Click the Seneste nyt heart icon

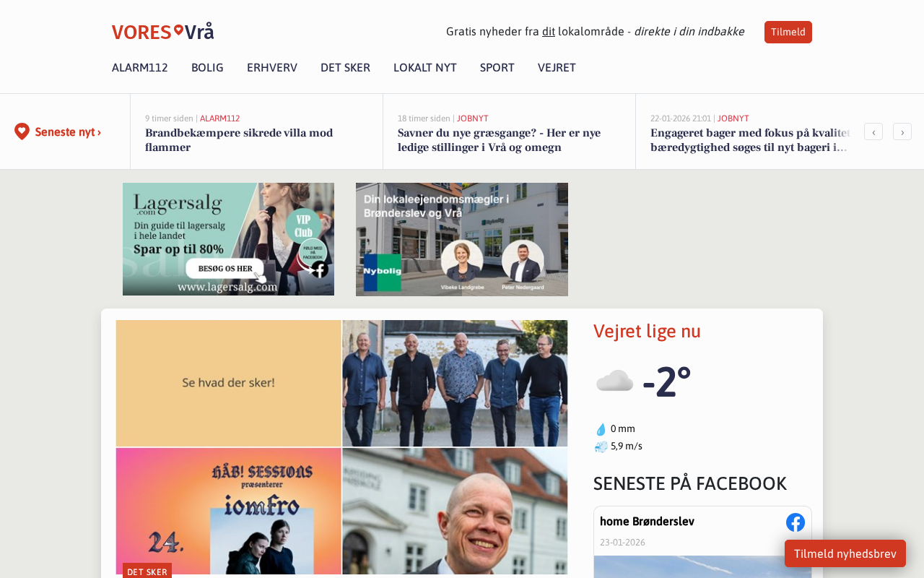point(22,131)
